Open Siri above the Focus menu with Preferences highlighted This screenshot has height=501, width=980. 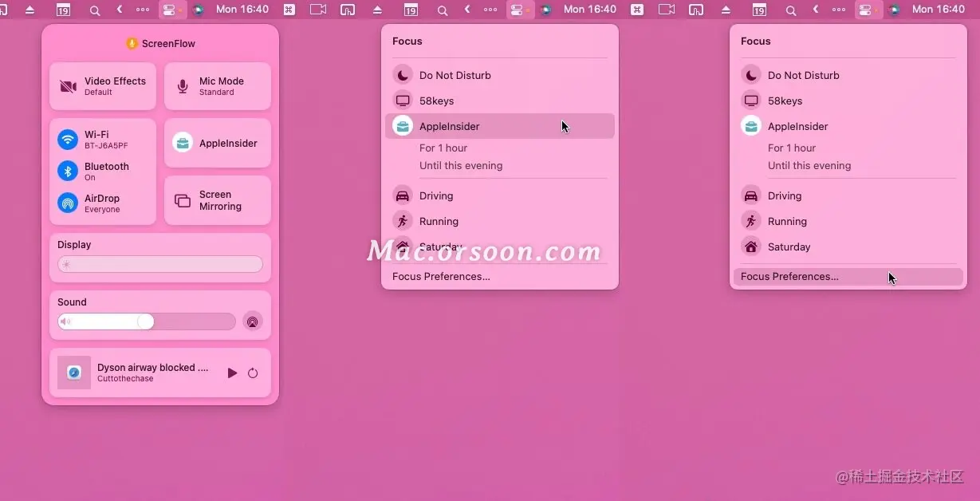tap(895, 10)
